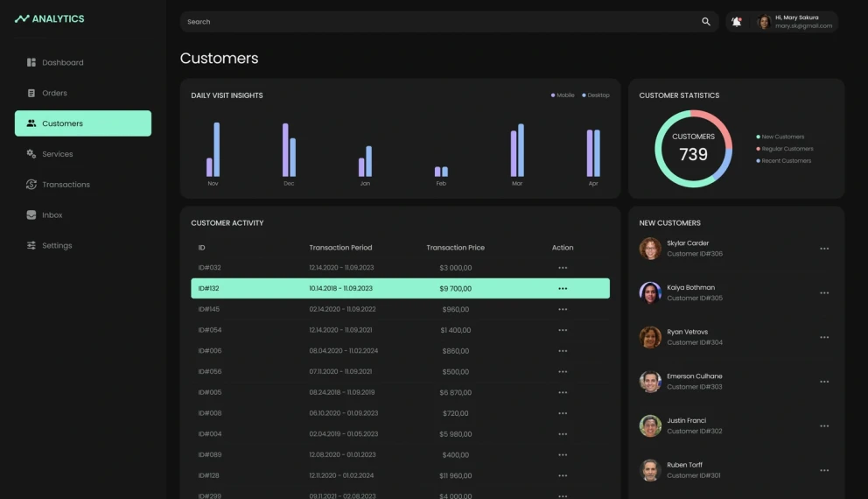This screenshot has width=868, height=499.
Task: Click the Dashboard icon in sidebar
Action: [31, 62]
